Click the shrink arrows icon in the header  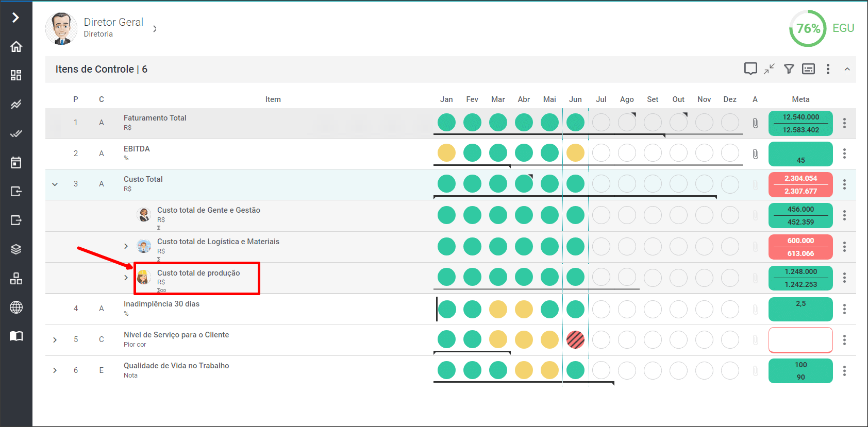(770, 69)
